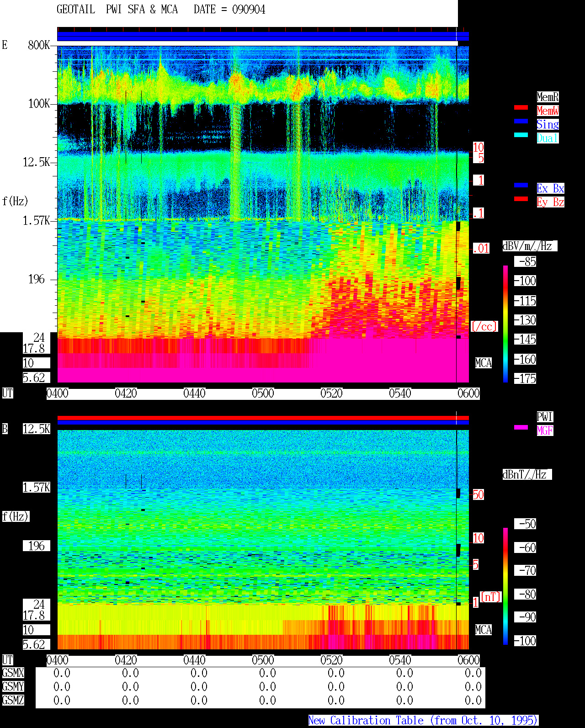This screenshot has width=585, height=728.
Task: Click the magenta MGF legend swatch
Action: pos(521,427)
